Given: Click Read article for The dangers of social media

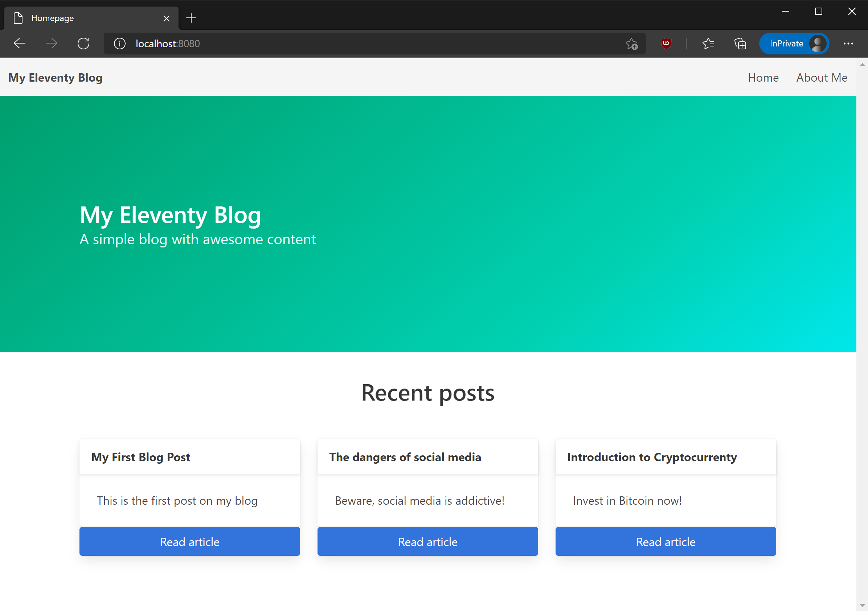Looking at the screenshot, I should point(428,542).
